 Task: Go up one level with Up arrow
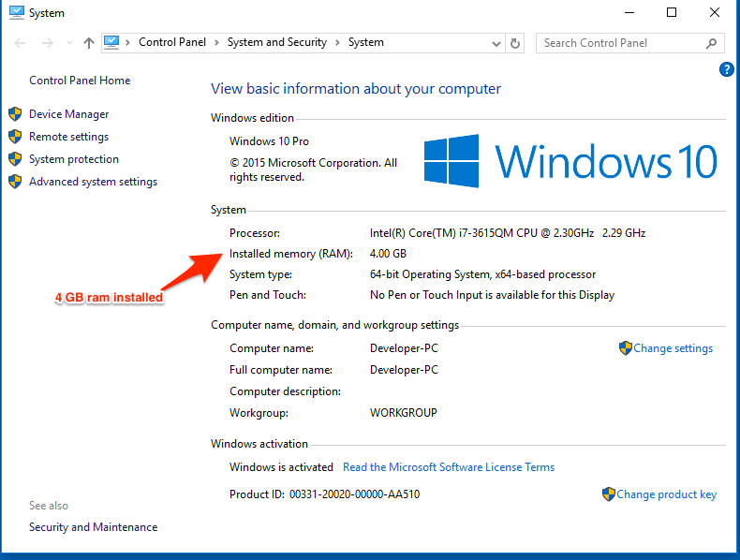pyautogui.click(x=89, y=43)
